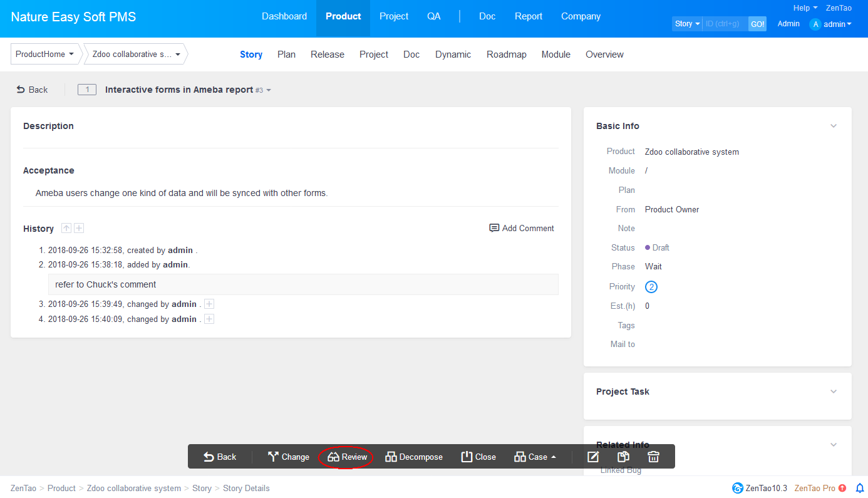The image size is (868, 498).
Task: Click the edit story pencil icon
Action: (x=593, y=457)
